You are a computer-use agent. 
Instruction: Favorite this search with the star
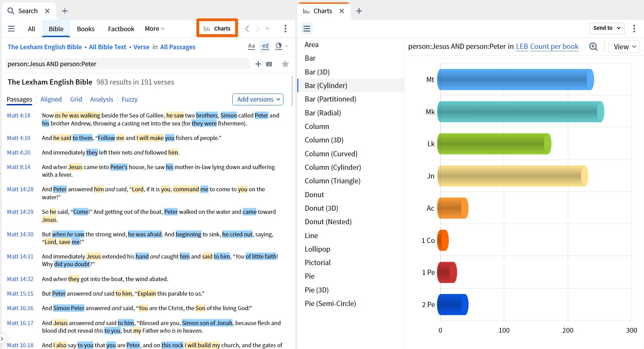tap(285, 64)
